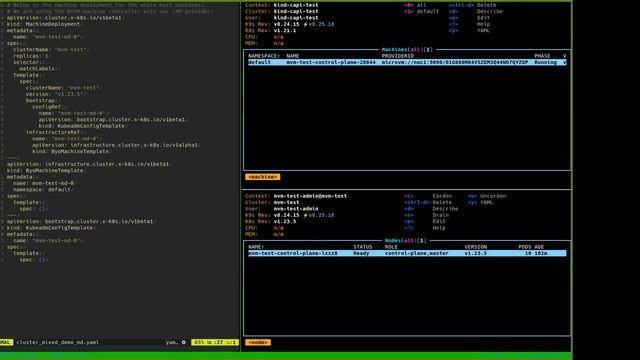The width and height of the screenshot is (640, 360).
Task: Click the Edit hint in the Nodes pane
Action: click(439, 222)
